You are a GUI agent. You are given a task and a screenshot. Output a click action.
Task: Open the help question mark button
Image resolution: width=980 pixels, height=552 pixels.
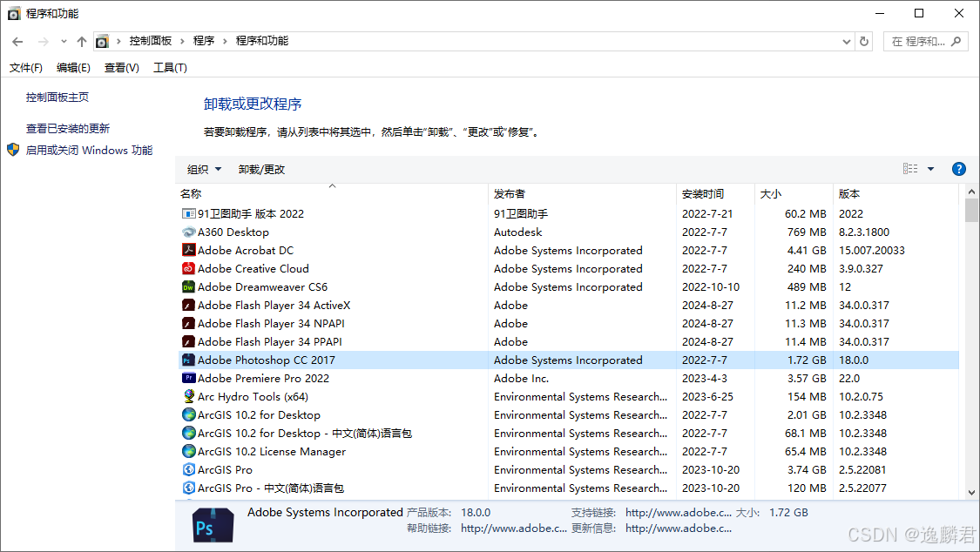[959, 169]
